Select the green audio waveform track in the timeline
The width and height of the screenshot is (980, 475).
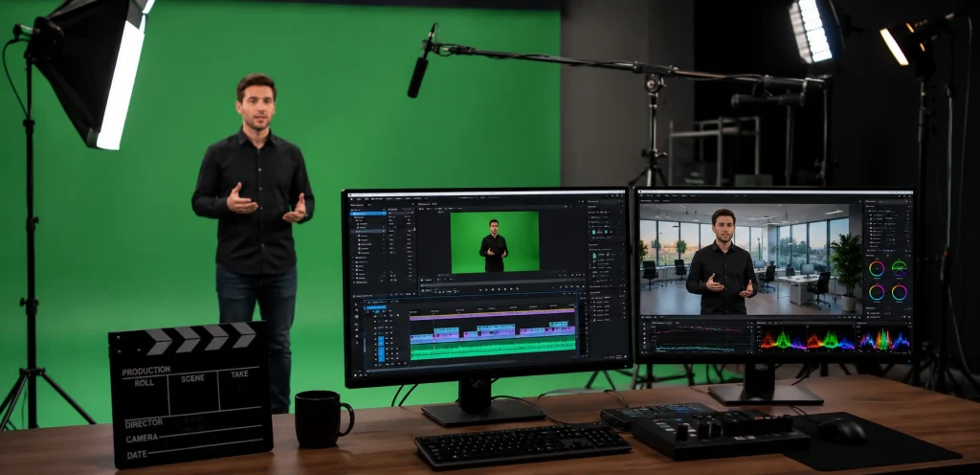[493, 350]
